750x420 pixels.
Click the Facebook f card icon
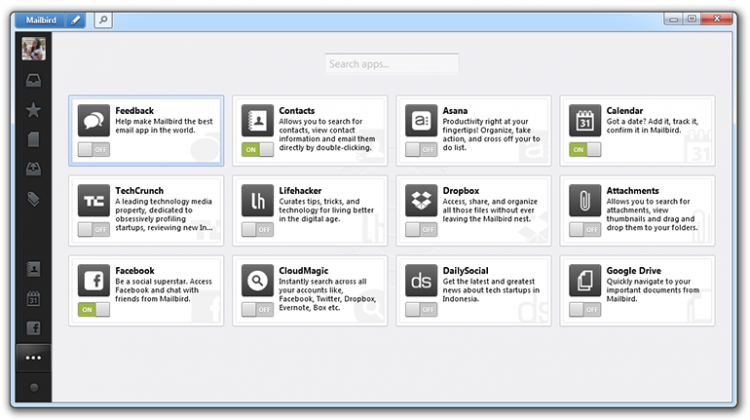click(94, 280)
